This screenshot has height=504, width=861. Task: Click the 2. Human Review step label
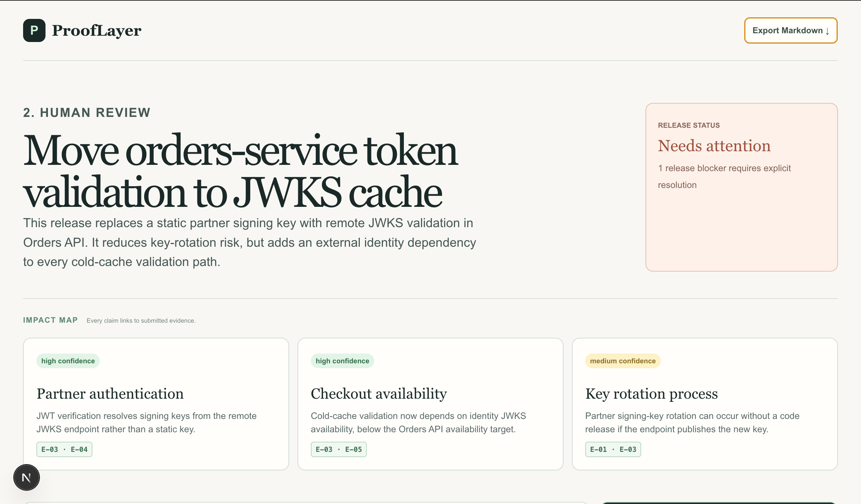click(87, 113)
